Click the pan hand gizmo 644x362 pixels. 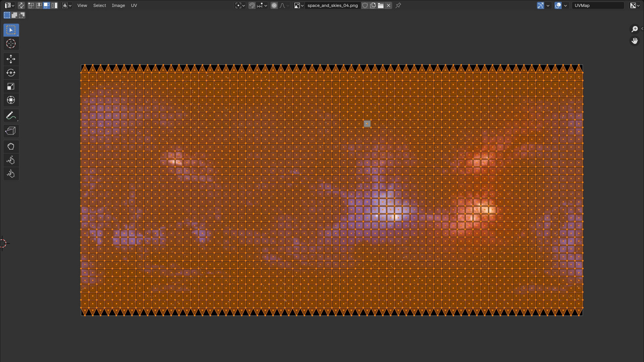click(634, 41)
